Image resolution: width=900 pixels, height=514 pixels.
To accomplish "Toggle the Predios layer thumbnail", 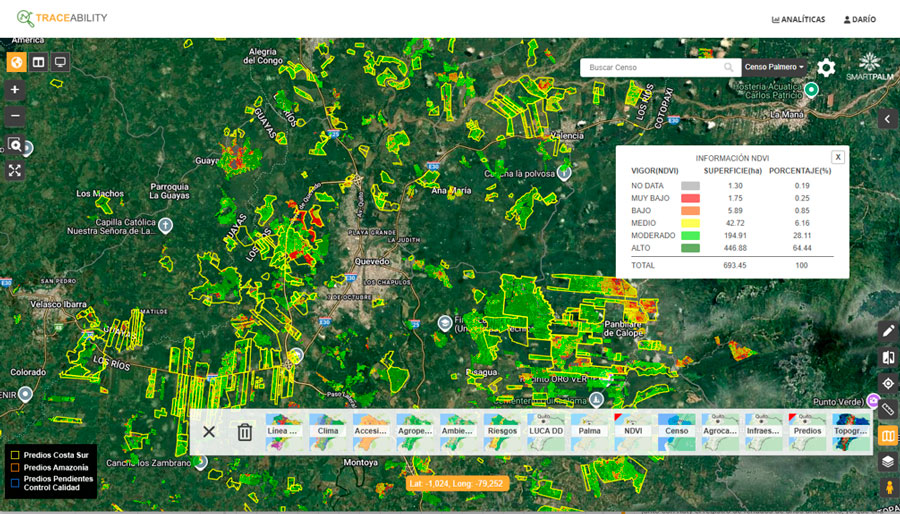I will tap(807, 432).
